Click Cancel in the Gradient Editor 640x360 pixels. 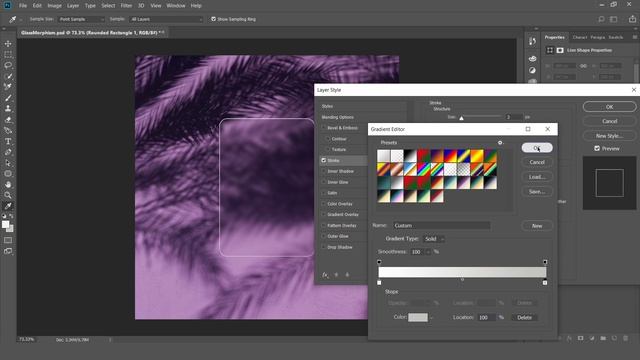[537, 162]
